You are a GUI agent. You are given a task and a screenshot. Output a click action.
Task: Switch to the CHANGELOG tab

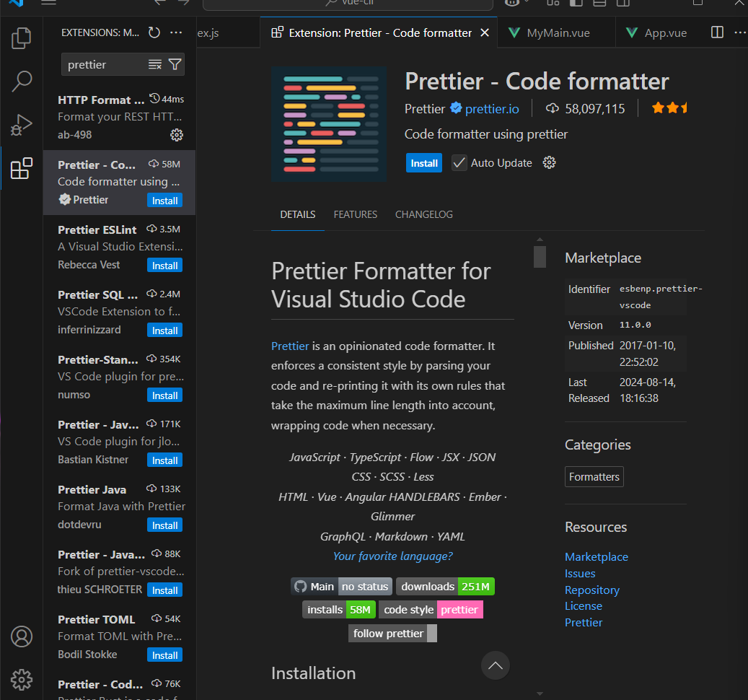[x=423, y=214]
